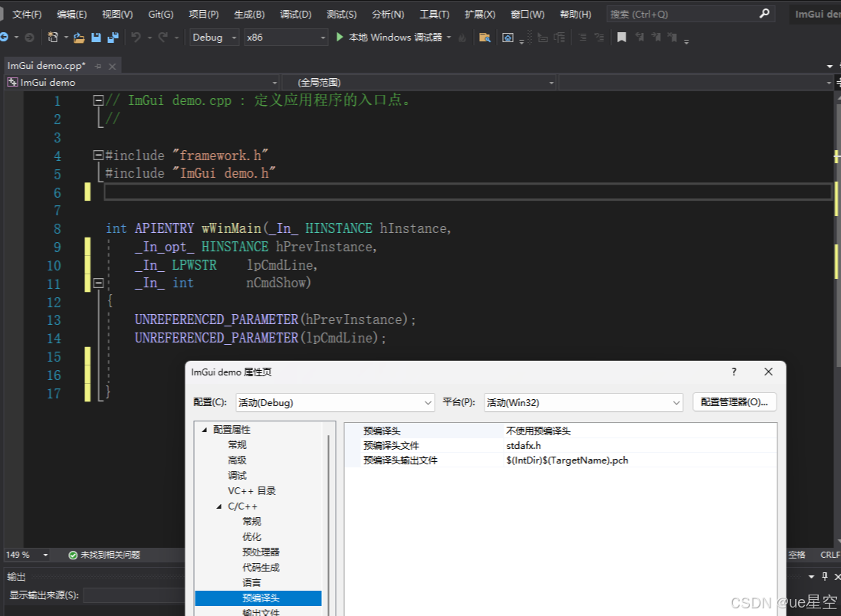This screenshot has width=841, height=616.
Task: Click the navigate backward arrow icon
Action: pyautogui.click(x=6, y=37)
